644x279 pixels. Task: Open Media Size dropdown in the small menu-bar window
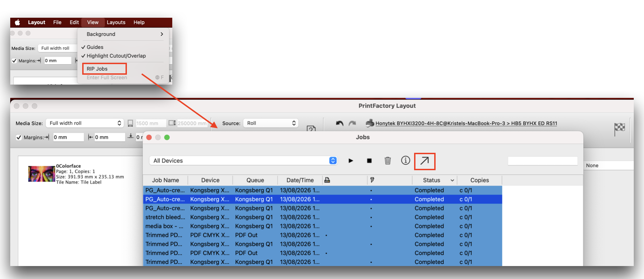click(x=57, y=48)
